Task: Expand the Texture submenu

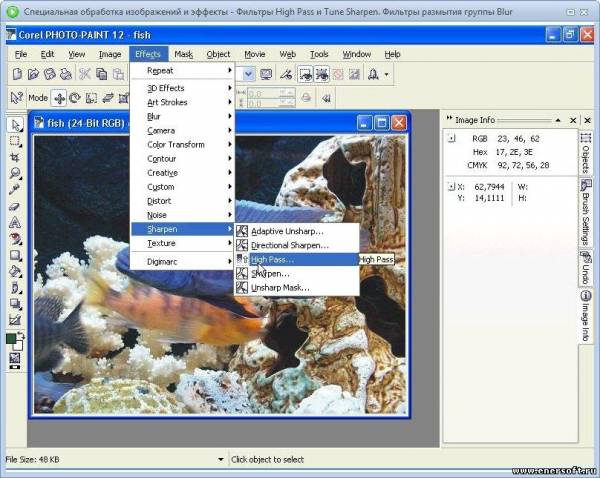Action: (x=182, y=243)
